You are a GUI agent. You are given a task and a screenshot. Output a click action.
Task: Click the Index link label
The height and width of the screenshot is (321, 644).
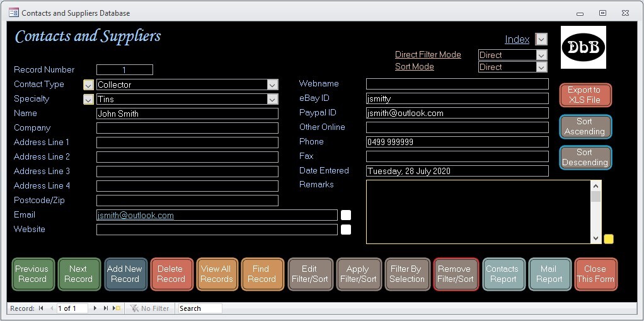click(x=517, y=40)
